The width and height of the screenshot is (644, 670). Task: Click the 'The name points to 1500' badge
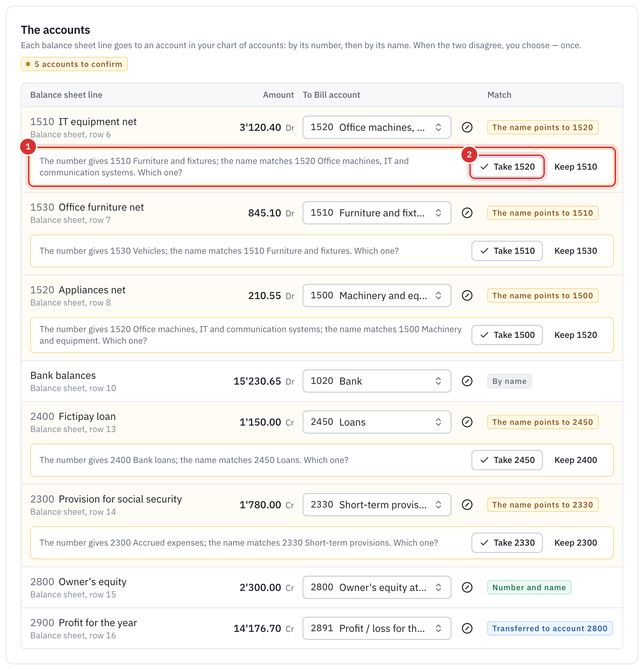point(543,295)
